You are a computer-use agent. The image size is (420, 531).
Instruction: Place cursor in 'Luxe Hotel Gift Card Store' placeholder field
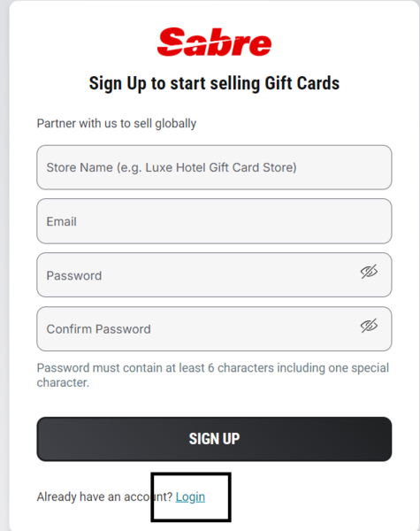(x=214, y=167)
